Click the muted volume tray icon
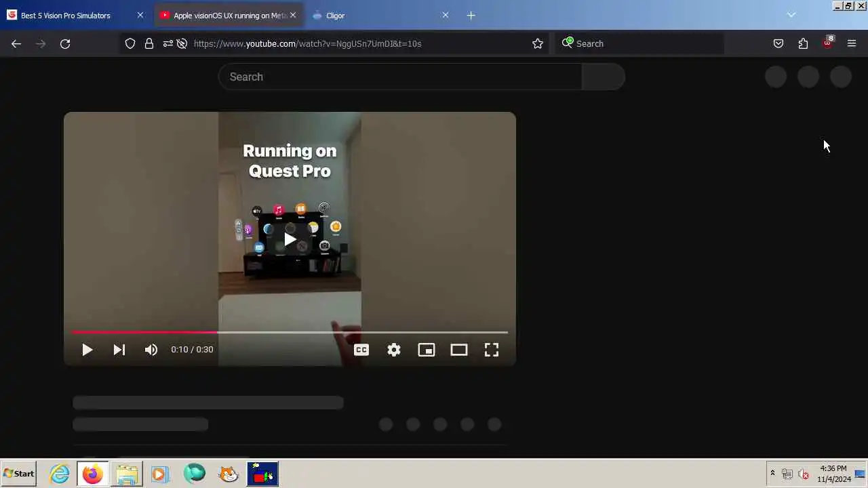Viewport: 868px width, 488px height. point(804,474)
